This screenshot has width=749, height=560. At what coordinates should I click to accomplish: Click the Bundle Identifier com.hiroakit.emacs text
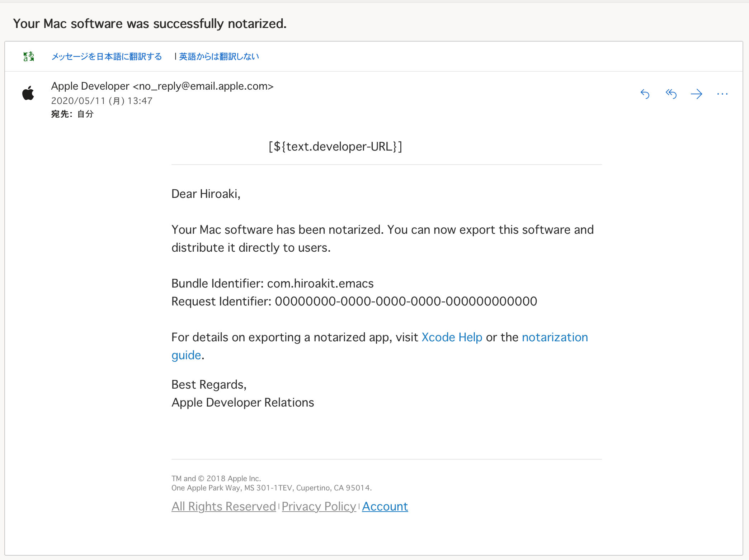320,284
